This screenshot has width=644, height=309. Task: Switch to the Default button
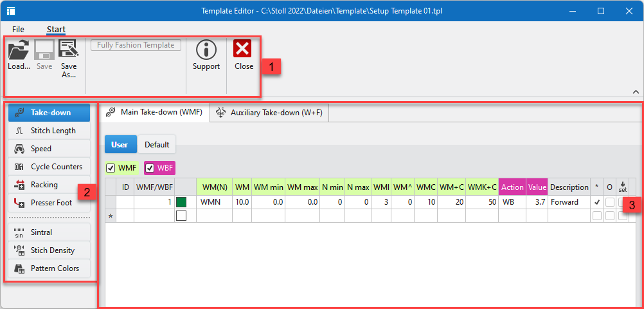tap(157, 145)
